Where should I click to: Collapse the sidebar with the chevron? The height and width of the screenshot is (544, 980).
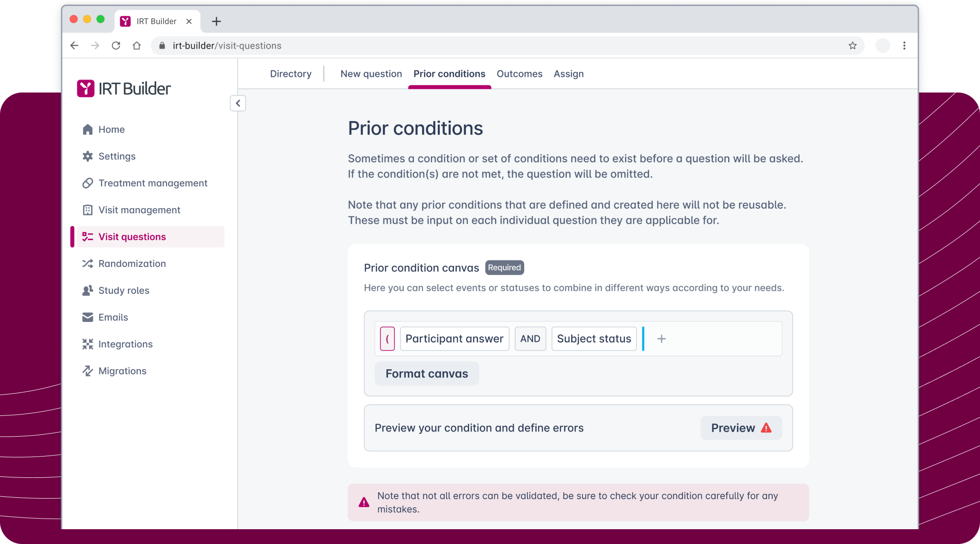click(x=238, y=103)
